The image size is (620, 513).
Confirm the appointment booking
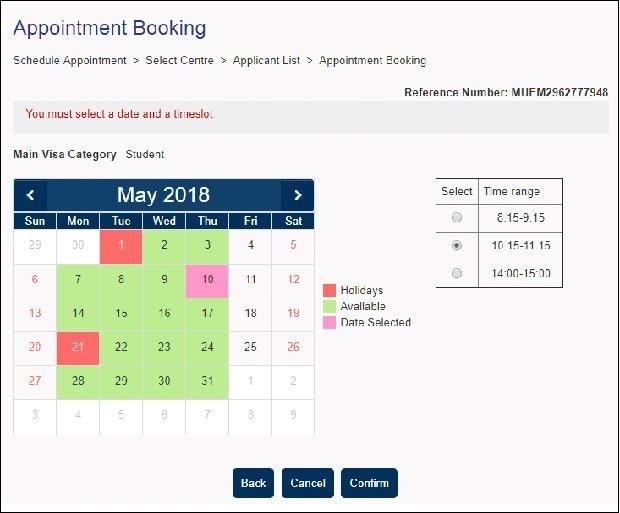(369, 483)
